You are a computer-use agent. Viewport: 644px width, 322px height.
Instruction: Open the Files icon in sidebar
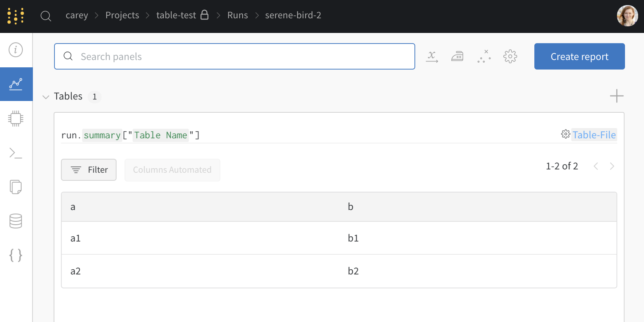pyautogui.click(x=16, y=187)
